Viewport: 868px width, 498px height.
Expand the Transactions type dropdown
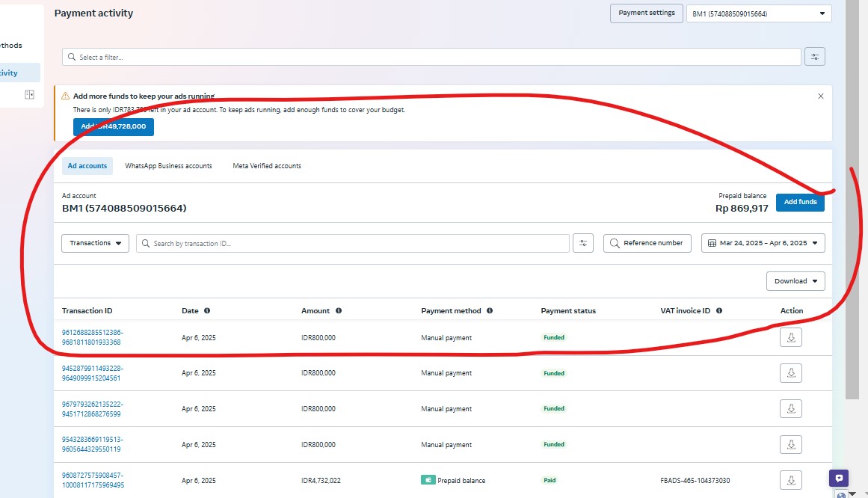96,243
